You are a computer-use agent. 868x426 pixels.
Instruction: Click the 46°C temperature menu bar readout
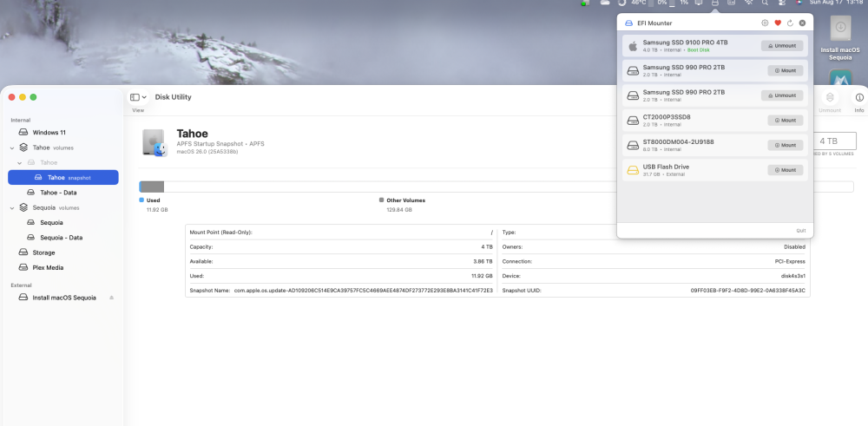click(638, 3)
